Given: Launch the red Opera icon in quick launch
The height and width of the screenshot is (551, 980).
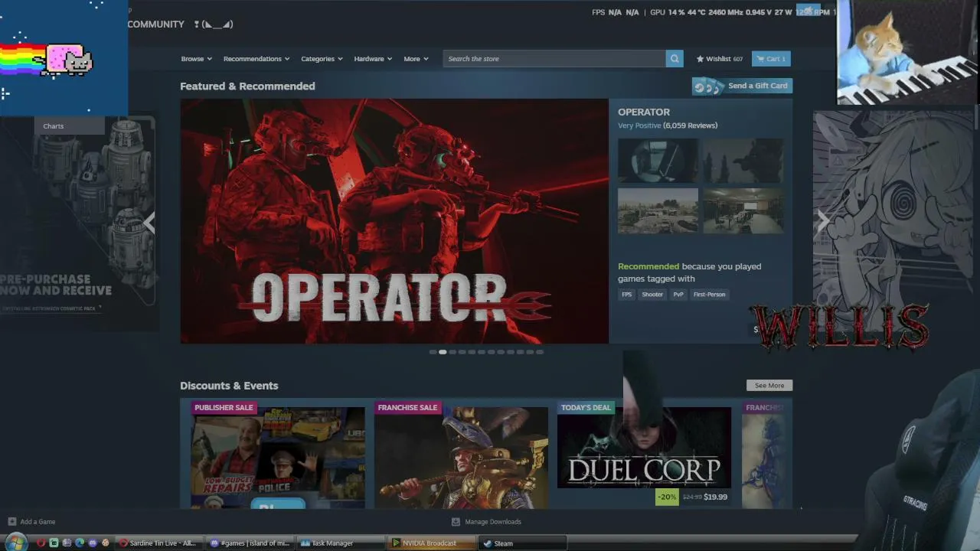Looking at the screenshot, I should coord(41,543).
